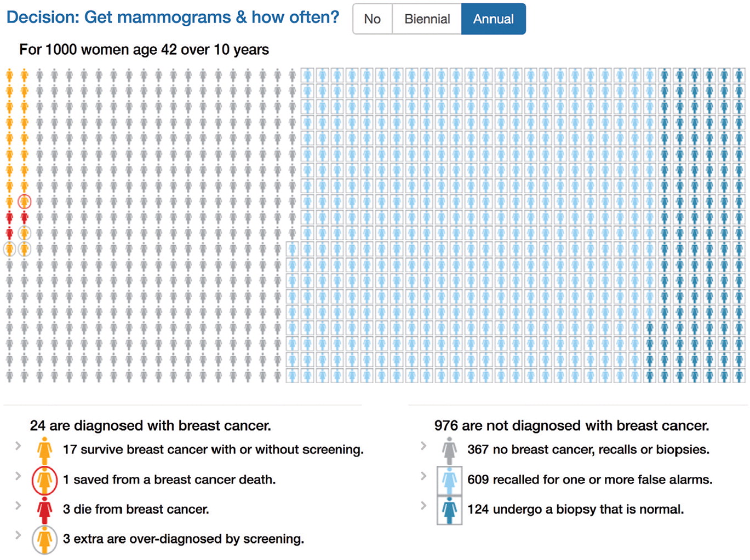Click the gray no-cancer legend icon
750x560 pixels.
(x=449, y=450)
